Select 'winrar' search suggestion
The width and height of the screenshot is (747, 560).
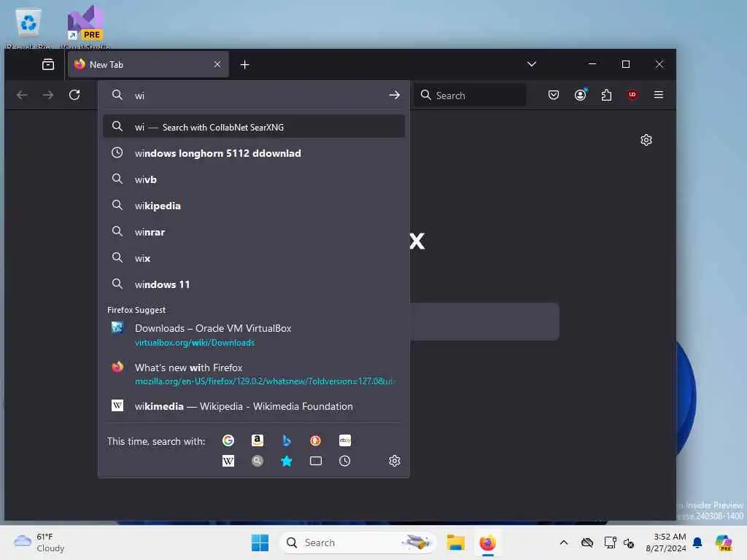pos(254,231)
